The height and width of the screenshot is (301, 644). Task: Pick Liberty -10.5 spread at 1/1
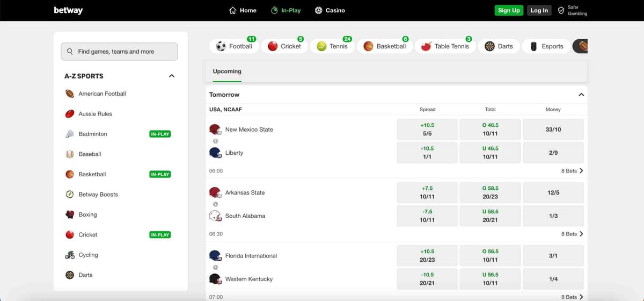427,153
